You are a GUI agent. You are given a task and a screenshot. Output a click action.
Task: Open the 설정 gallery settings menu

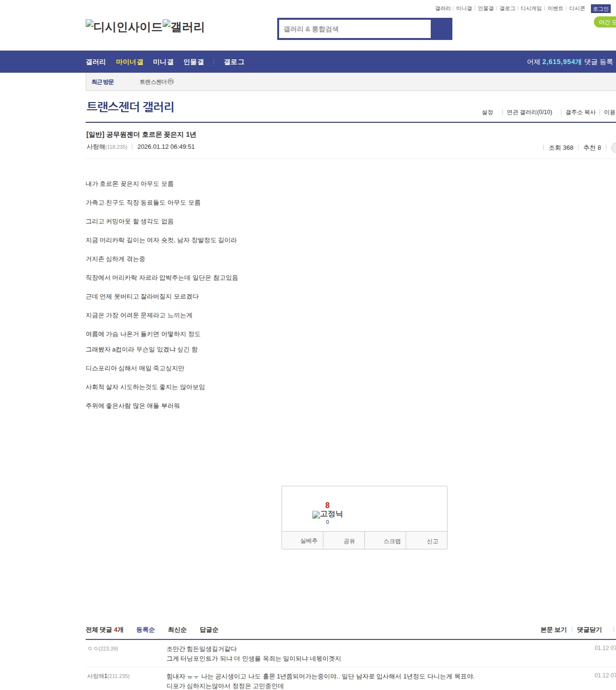tap(488, 112)
